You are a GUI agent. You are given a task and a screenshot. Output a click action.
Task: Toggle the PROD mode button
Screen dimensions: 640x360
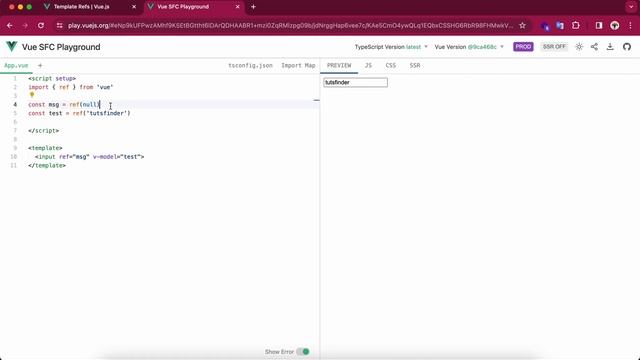click(523, 47)
